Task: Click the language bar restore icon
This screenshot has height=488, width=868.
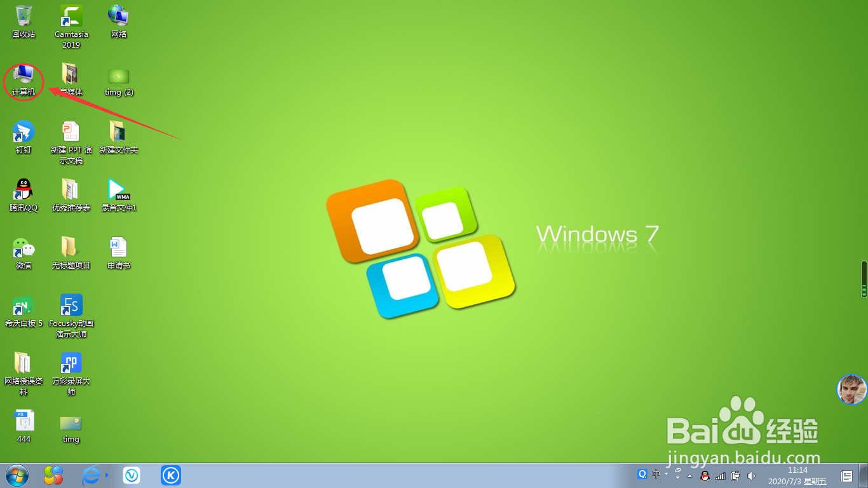Action: point(678,471)
